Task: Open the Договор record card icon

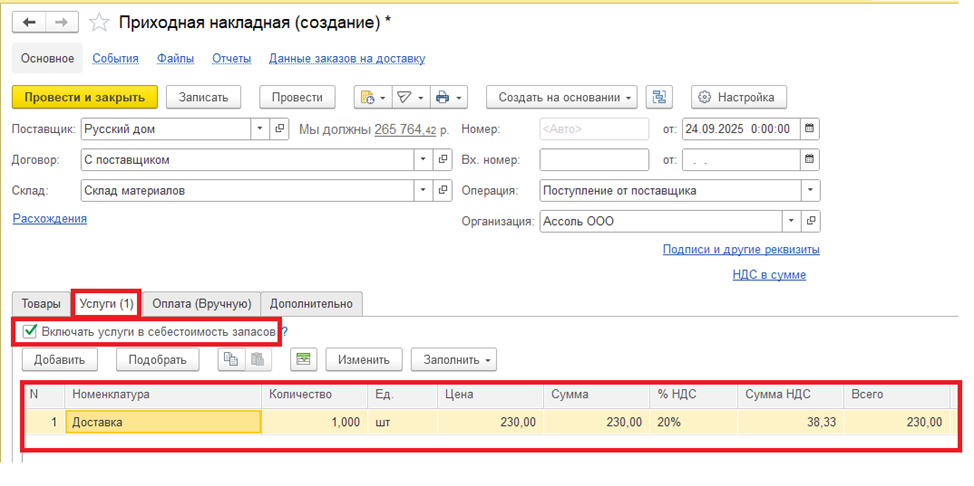Action: coord(443,160)
